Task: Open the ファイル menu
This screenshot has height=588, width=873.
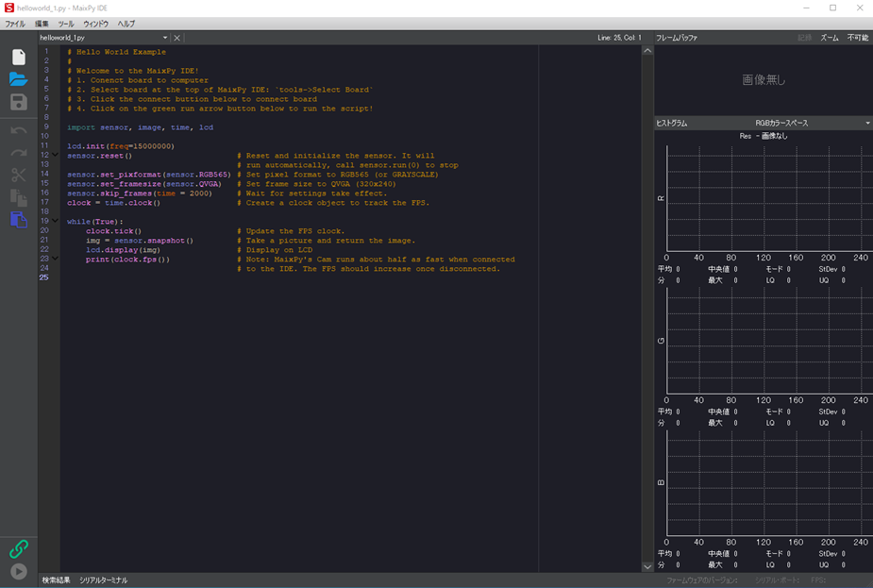Action: (x=15, y=24)
